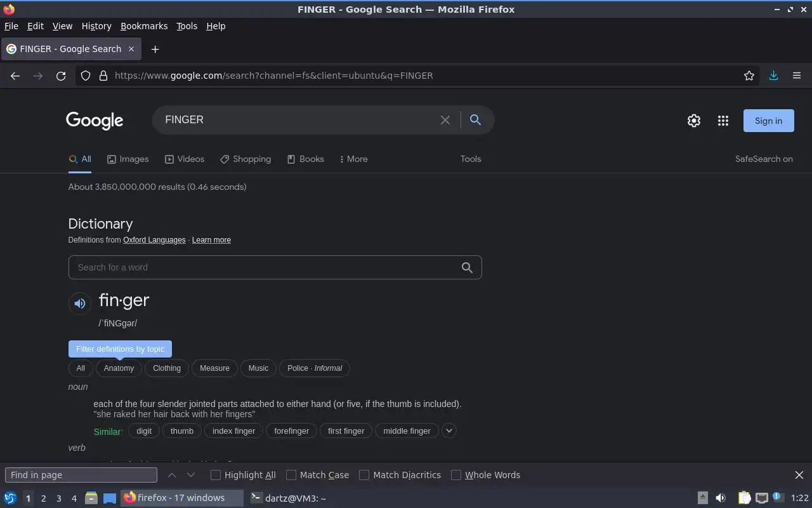Play the finger pronunciation audio
The image size is (812, 508).
coord(79,304)
